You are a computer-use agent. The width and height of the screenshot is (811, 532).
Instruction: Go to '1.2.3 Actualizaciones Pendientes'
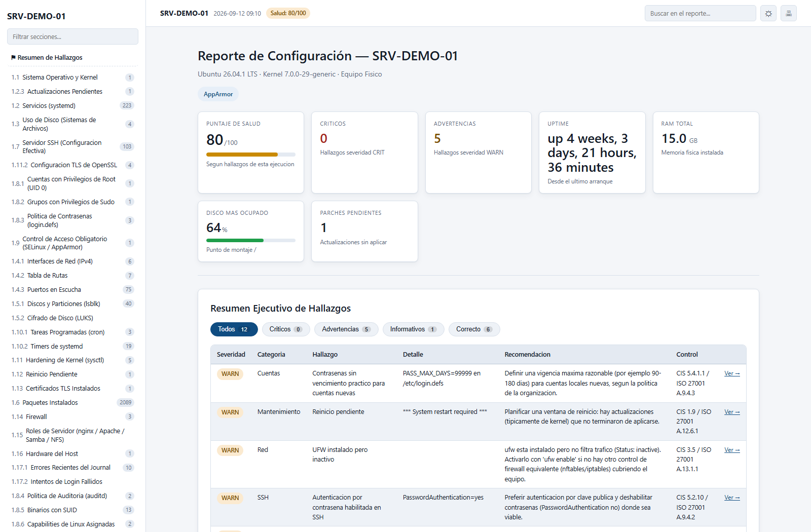[x=72, y=92]
